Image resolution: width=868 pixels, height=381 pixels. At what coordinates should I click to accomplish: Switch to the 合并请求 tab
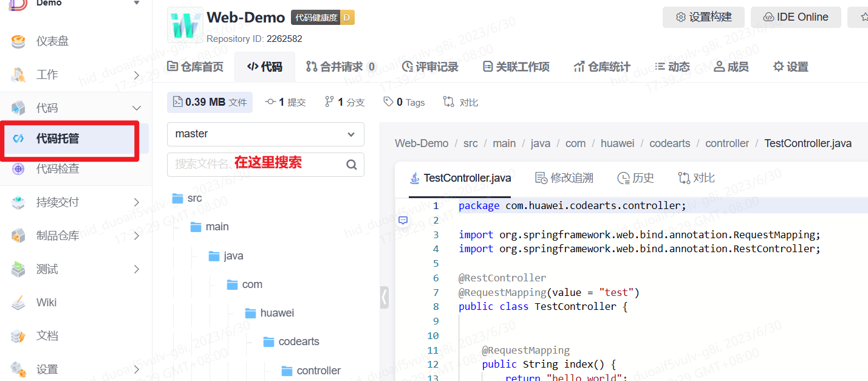(x=340, y=67)
